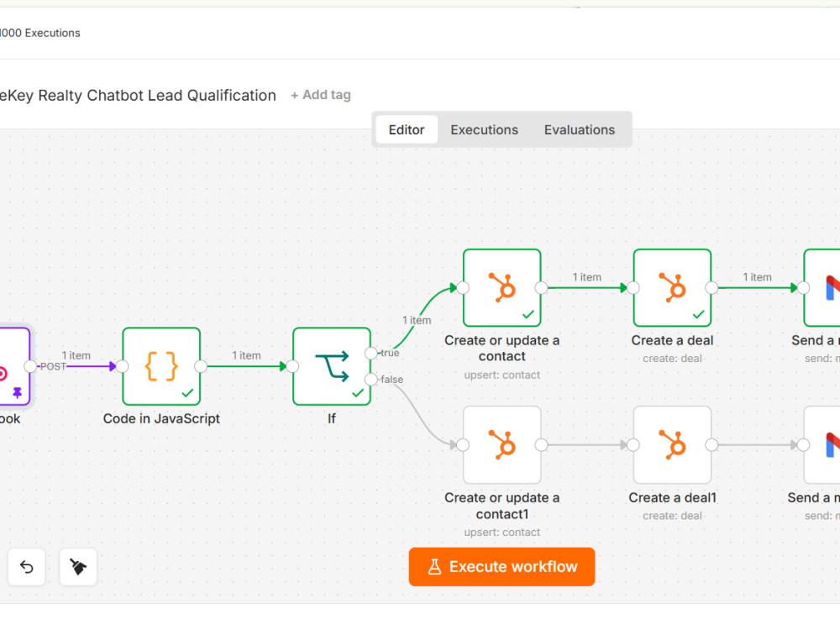
Task: Click input connector of Create or update a contact1
Action: click(463, 444)
